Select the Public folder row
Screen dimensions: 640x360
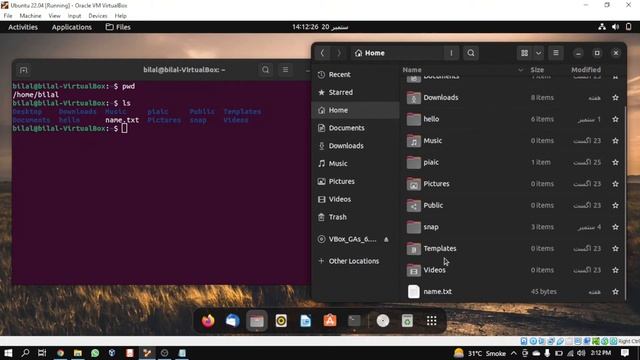click(x=512, y=205)
